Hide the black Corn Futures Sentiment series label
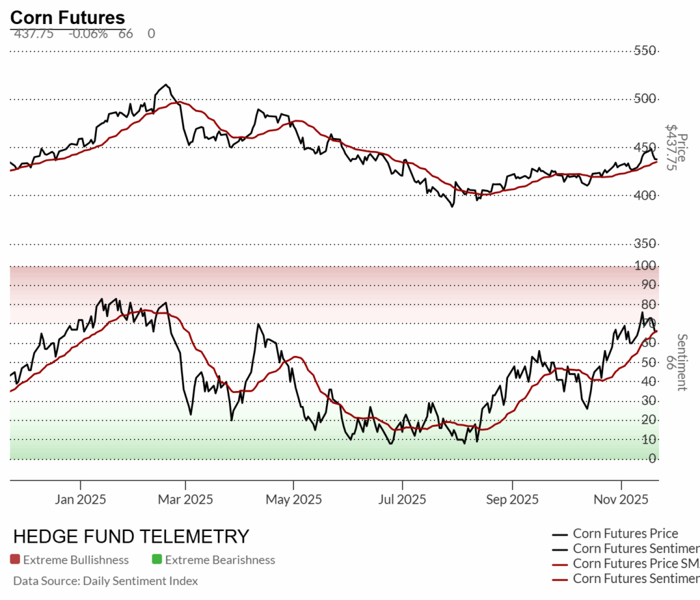The image size is (700, 600). click(636, 549)
